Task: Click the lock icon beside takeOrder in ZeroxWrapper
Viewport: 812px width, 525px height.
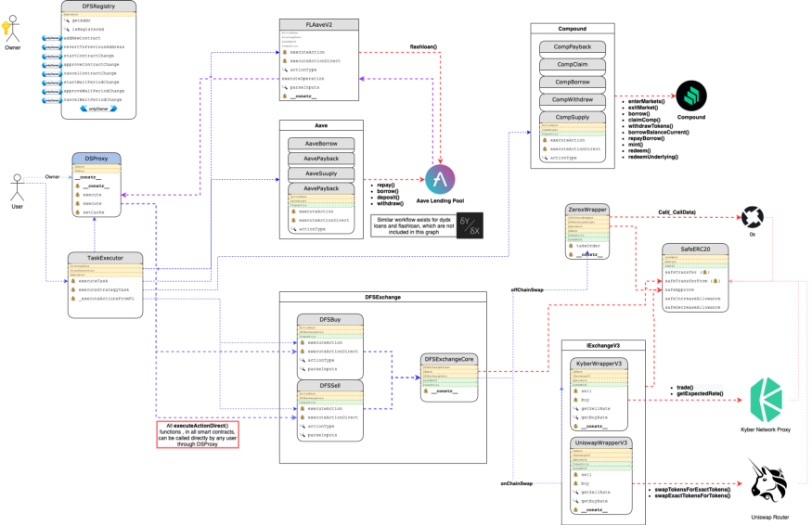Action: click(571, 246)
